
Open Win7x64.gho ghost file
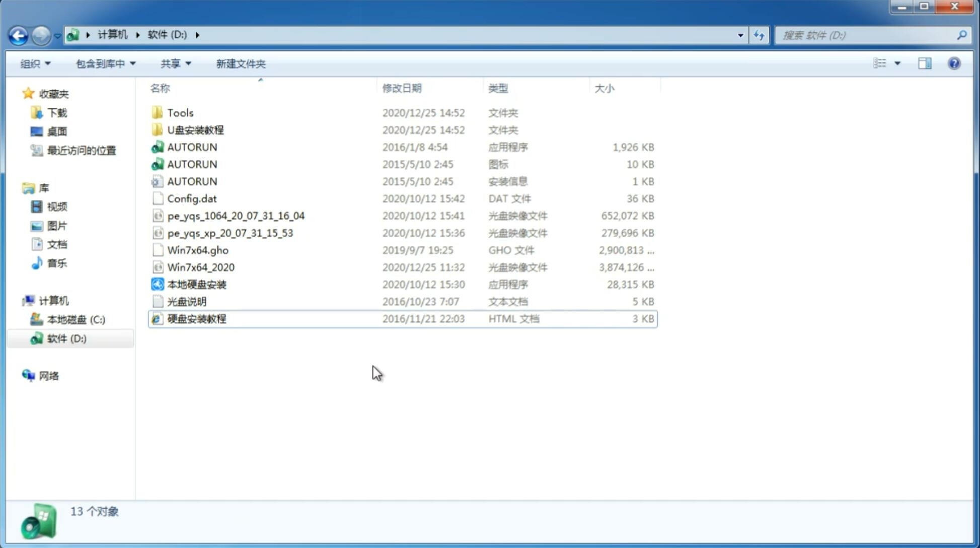tap(198, 249)
